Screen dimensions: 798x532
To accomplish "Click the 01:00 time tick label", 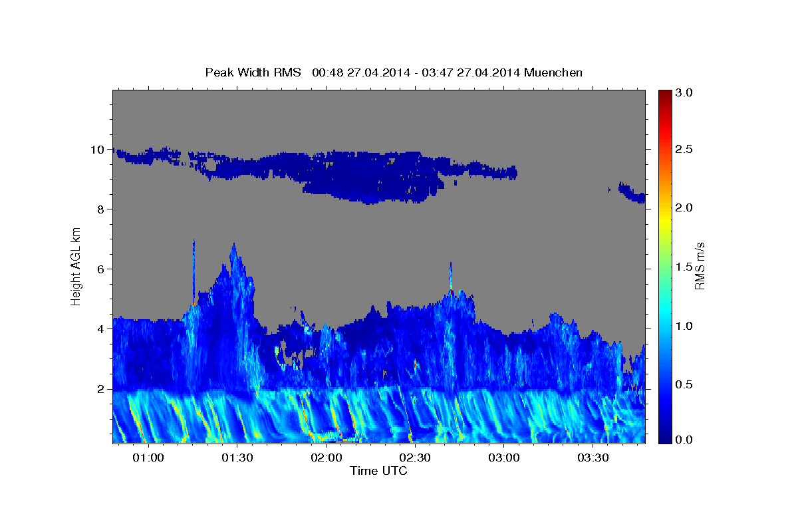I will tap(148, 458).
